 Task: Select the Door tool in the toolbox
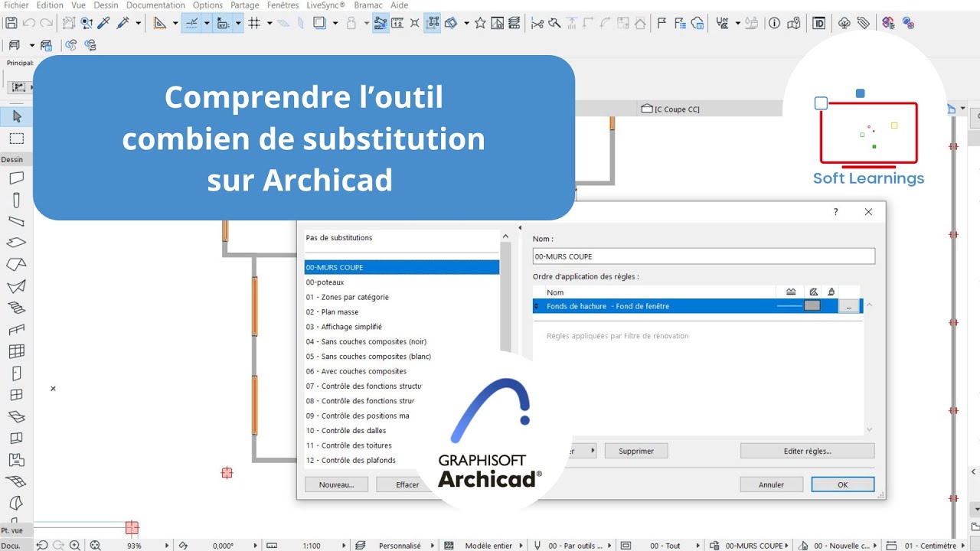(17, 373)
